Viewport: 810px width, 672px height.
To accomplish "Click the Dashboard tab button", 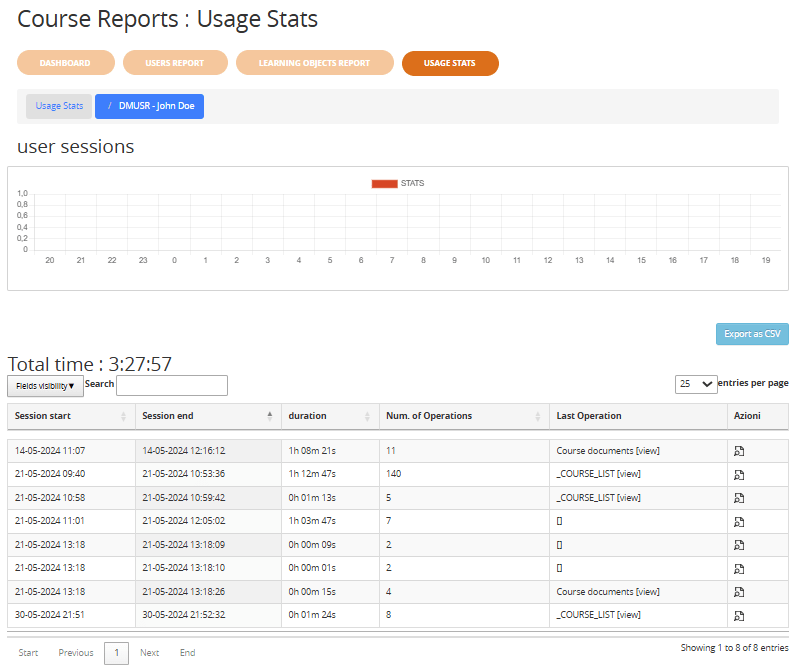I will point(65,63).
